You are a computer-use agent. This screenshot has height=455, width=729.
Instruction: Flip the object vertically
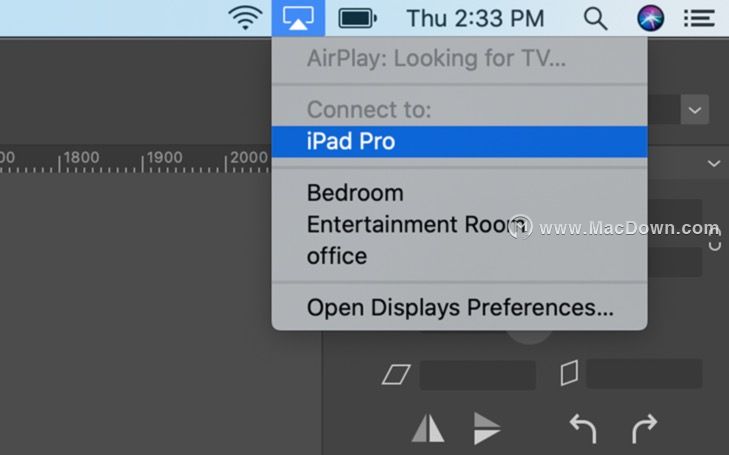point(487,428)
